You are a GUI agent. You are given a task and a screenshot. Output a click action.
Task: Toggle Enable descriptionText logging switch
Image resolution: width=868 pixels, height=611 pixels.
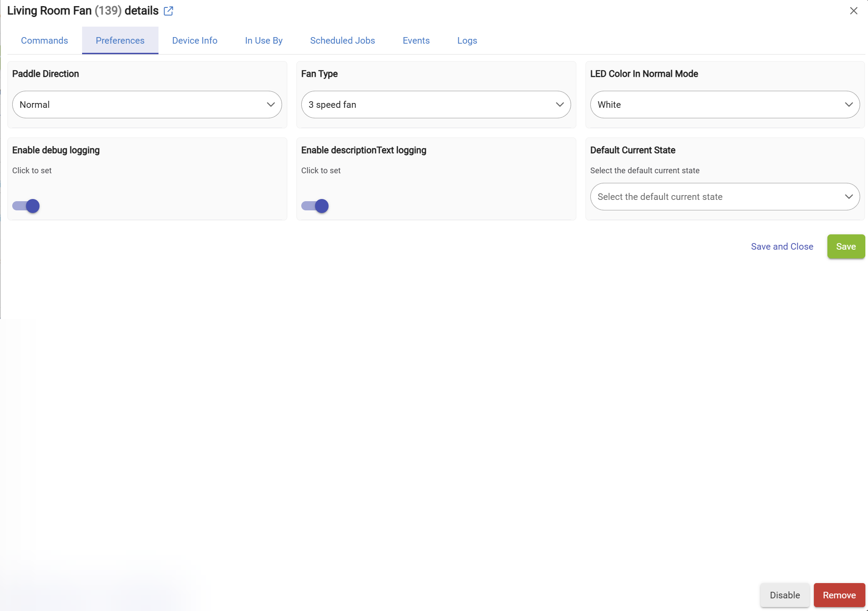(x=315, y=206)
